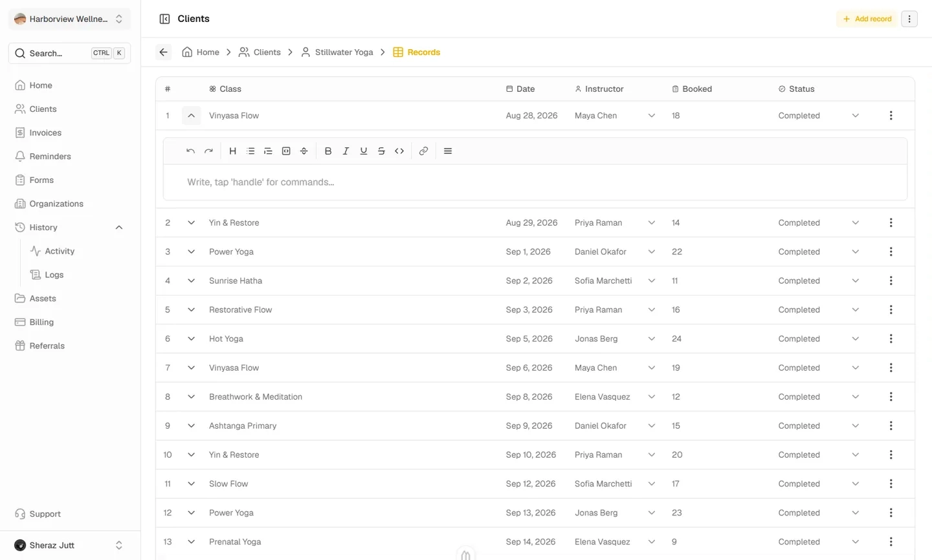Screen dimensions: 932x560
Task: Toggle bold formatting
Action: 328,151
